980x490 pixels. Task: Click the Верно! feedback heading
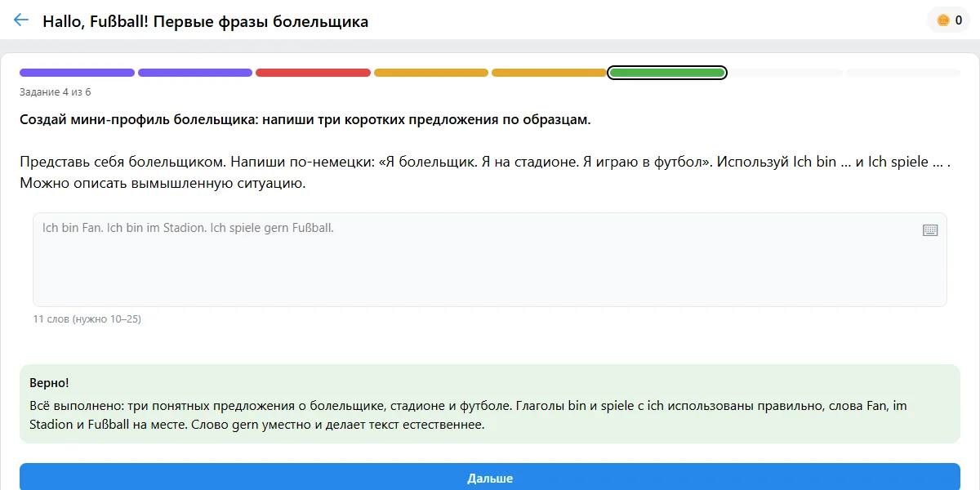(x=49, y=382)
